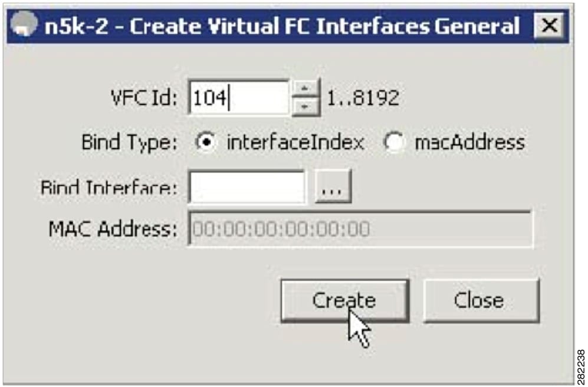Click the Bind Type label
588x387 pixels.
tap(129, 143)
